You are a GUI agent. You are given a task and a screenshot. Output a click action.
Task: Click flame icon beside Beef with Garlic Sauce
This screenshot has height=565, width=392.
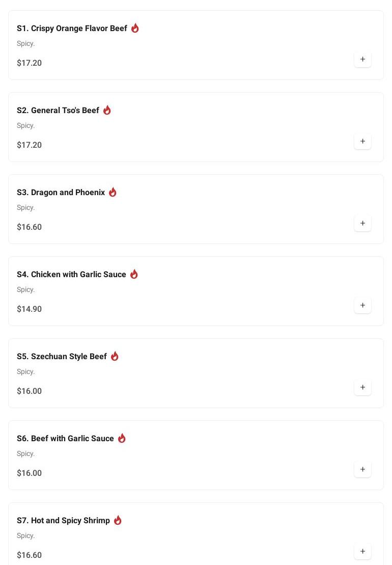point(122,438)
